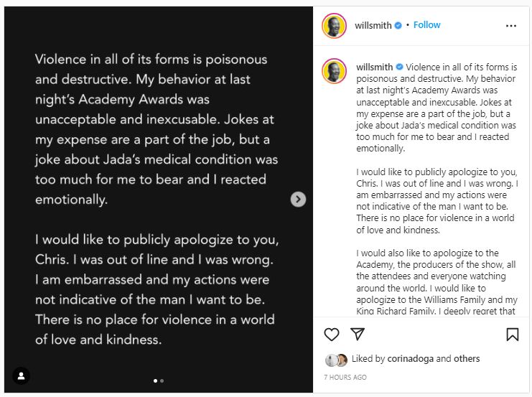Jump to second slide via carousel dot
The image size is (532, 397).
click(x=162, y=381)
